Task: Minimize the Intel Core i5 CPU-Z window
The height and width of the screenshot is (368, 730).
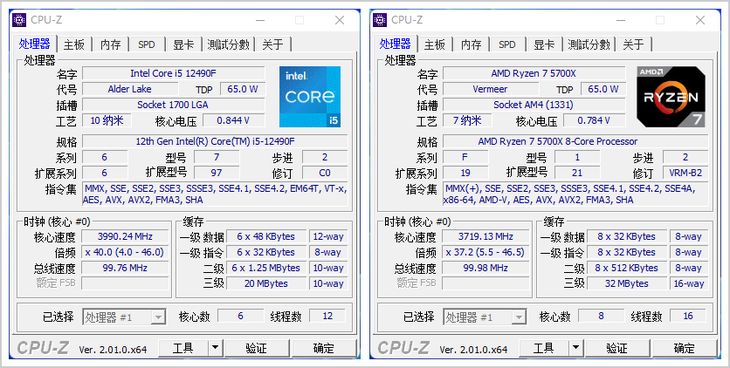Action: pos(260,20)
